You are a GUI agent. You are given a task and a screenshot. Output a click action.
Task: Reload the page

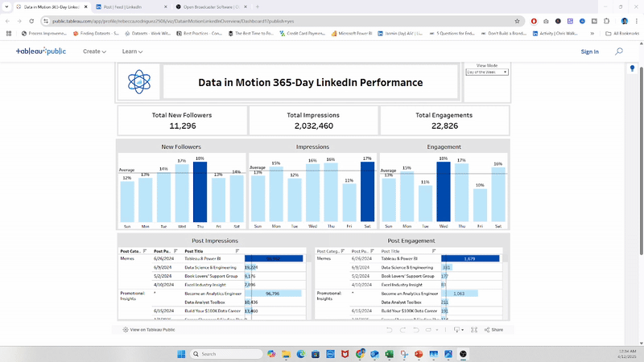pos(31,21)
